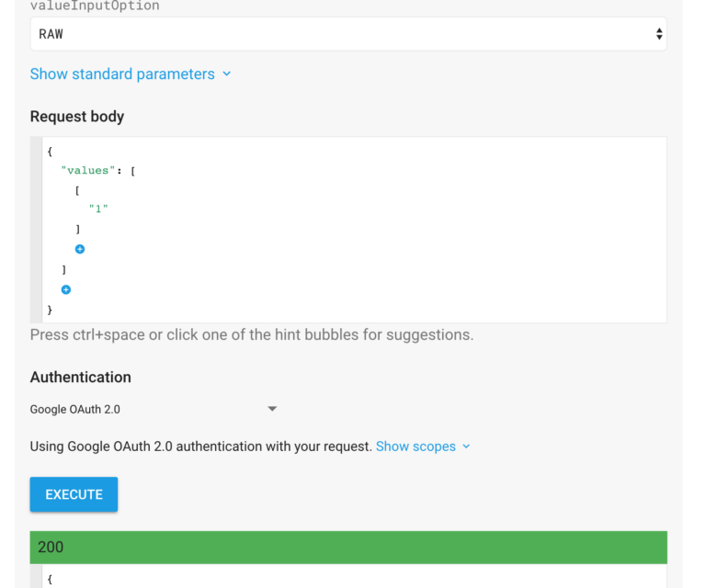Expand the chevron next to Show standard parameters
706x588 pixels.
tap(227, 74)
